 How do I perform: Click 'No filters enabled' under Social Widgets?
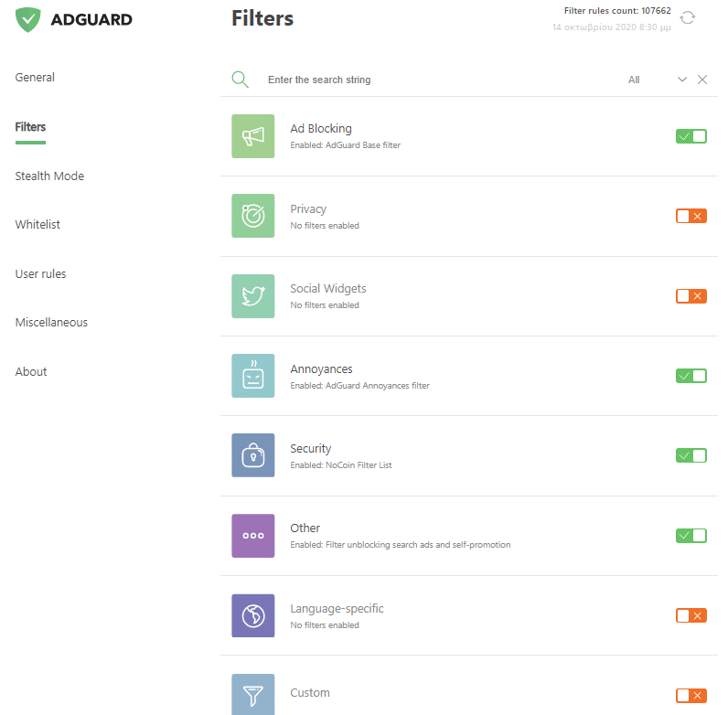click(325, 305)
